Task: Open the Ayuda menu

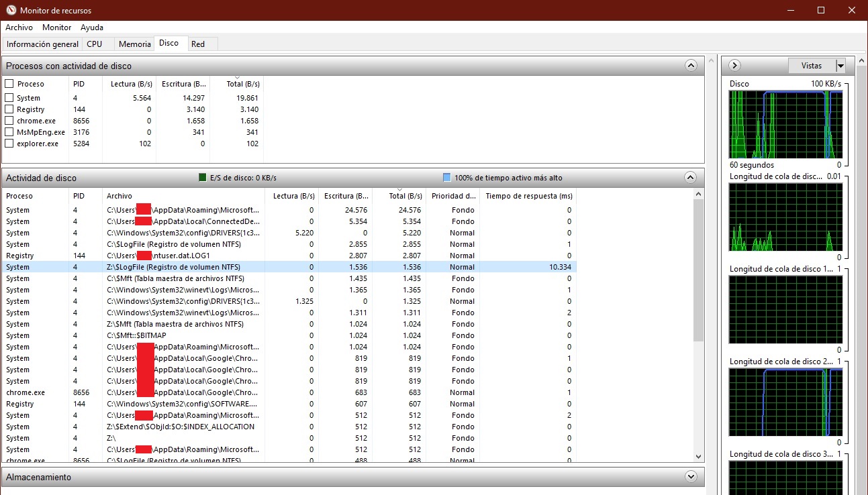Action: pyautogui.click(x=92, y=27)
